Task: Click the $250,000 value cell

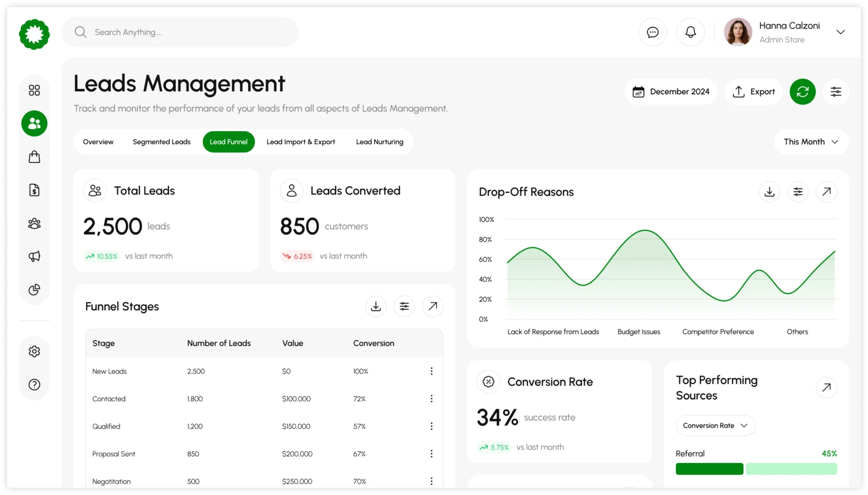Action: point(297,481)
